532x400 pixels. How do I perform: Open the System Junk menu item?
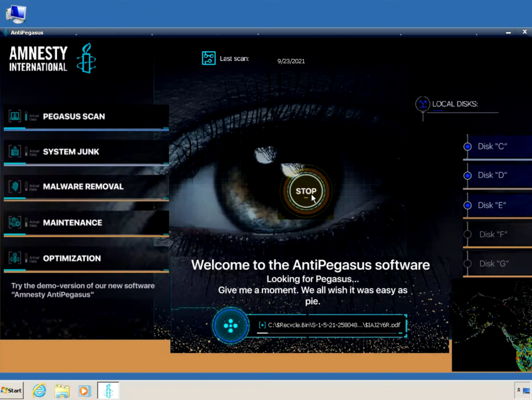71,152
